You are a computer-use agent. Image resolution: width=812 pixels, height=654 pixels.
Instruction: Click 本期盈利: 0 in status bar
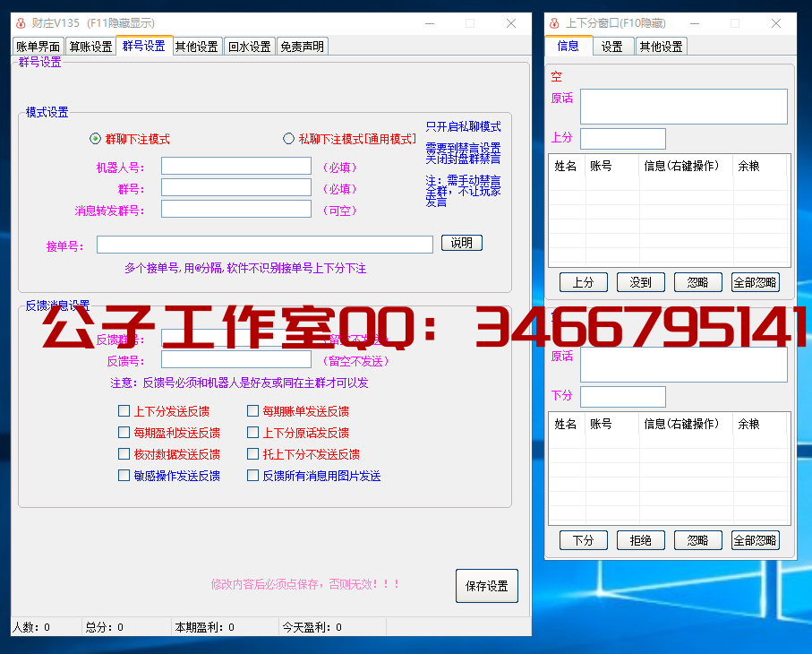[204, 627]
